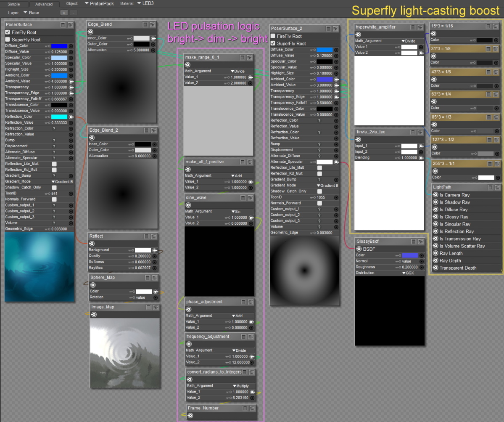Switch to the Simple tab

pos(14,4)
